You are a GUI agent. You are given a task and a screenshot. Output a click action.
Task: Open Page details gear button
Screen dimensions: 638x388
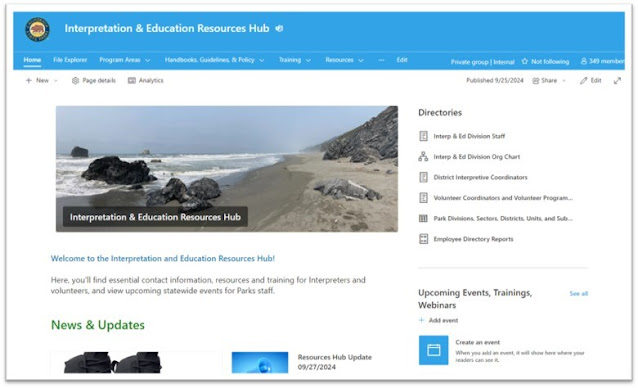(x=94, y=81)
